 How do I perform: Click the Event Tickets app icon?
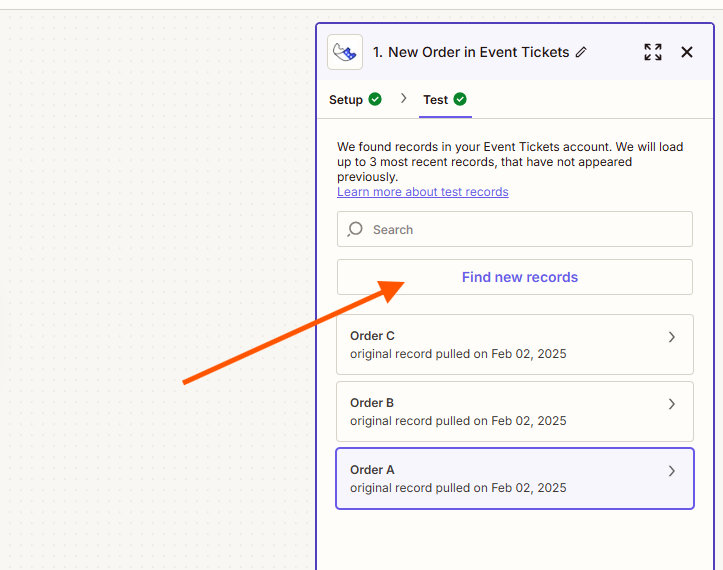click(345, 52)
